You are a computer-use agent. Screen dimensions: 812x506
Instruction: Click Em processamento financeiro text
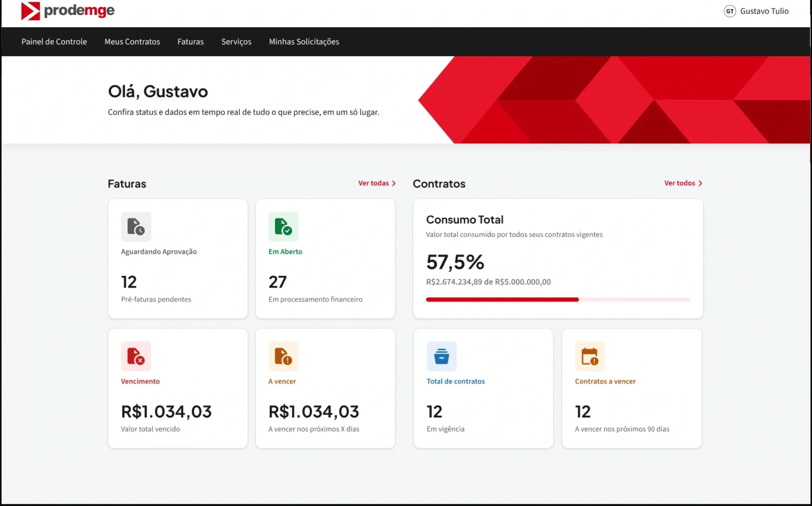pos(315,299)
